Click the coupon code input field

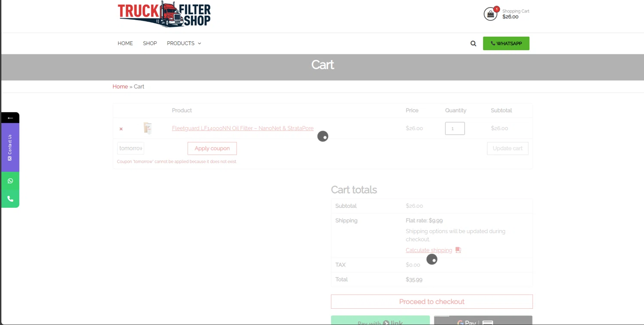tap(131, 149)
